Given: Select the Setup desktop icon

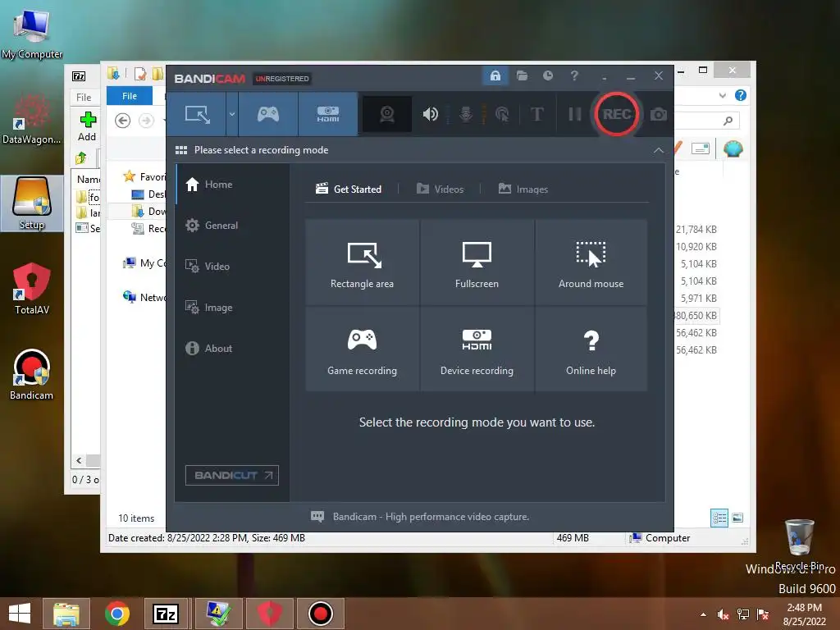Looking at the screenshot, I should tap(32, 203).
